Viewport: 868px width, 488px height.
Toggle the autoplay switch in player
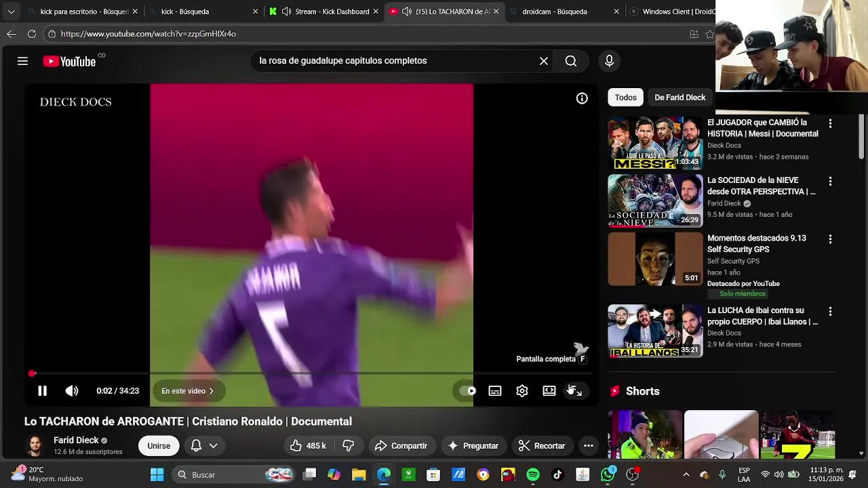coord(468,391)
